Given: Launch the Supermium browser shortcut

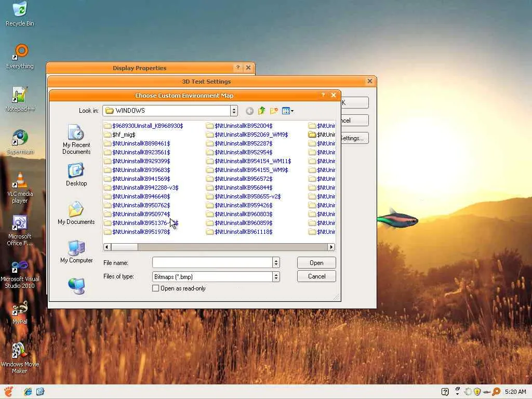Looking at the screenshot, I should (20, 142).
